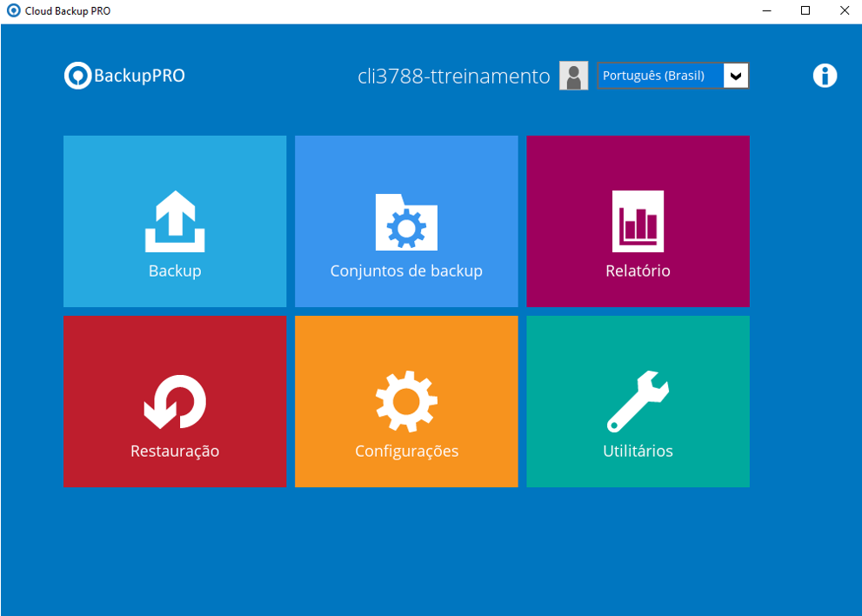Select the Restauração circular arrow icon
This screenshot has width=862, height=616.
coord(175,403)
